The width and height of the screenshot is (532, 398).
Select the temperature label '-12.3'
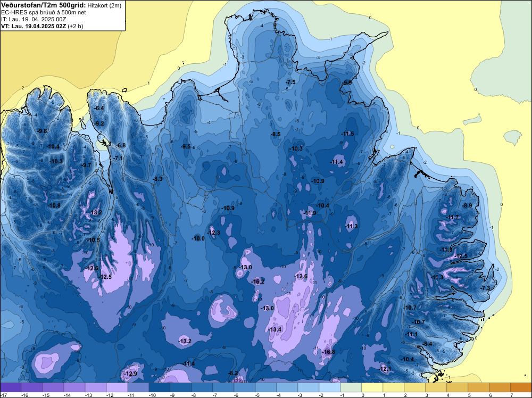(x=214, y=233)
